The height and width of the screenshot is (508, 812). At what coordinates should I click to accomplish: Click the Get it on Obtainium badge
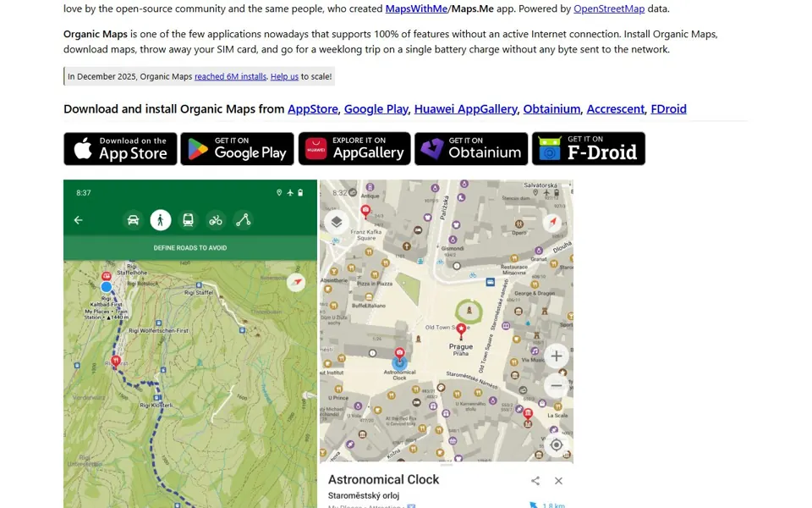[x=471, y=149]
